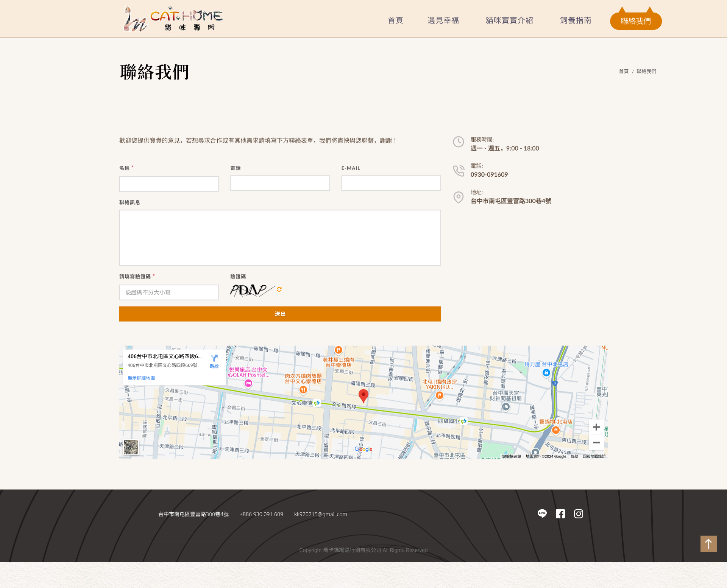Open the Instagram icon in footer

(x=578, y=513)
